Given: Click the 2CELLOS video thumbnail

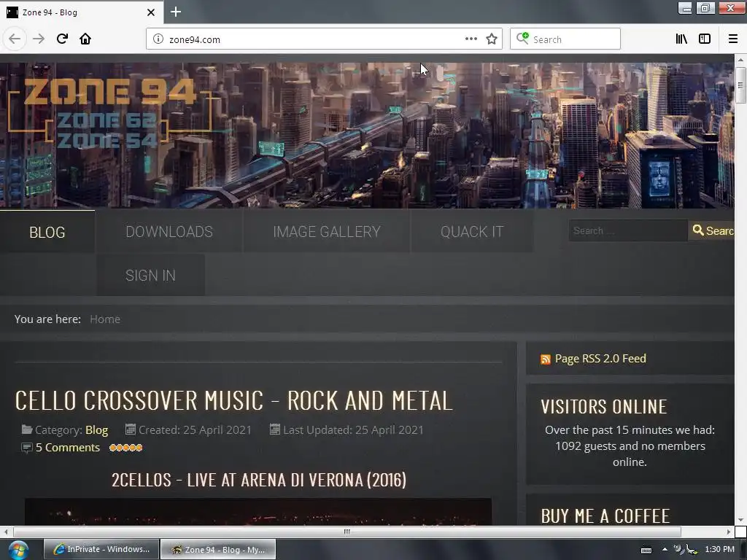Looking at the screenshot, I should 258,512.
